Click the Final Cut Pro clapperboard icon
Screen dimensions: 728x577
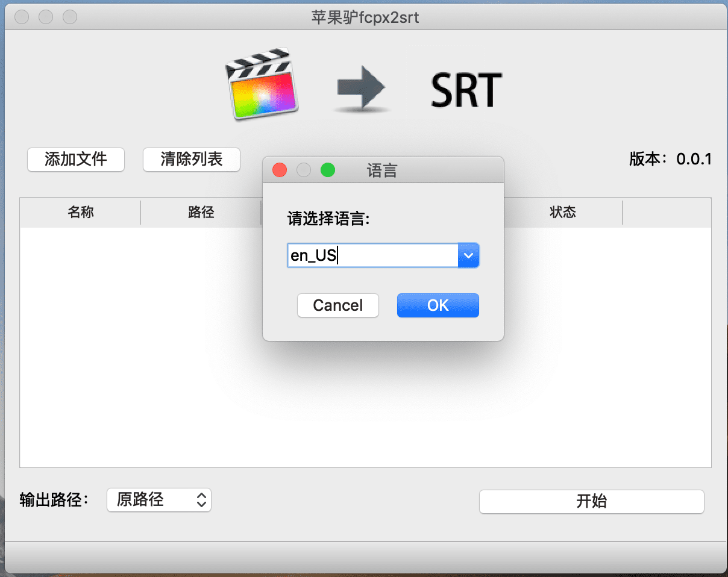pyautogui.click(x=262, y=85)
